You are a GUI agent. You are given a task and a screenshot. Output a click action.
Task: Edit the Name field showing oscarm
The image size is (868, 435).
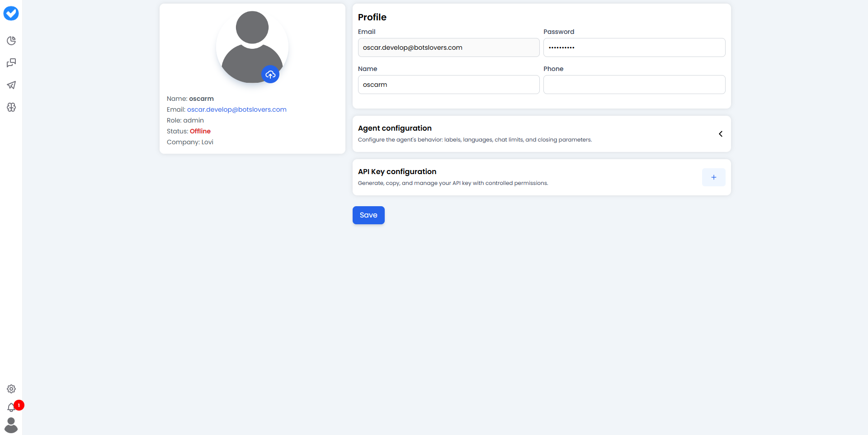point(448,84)
